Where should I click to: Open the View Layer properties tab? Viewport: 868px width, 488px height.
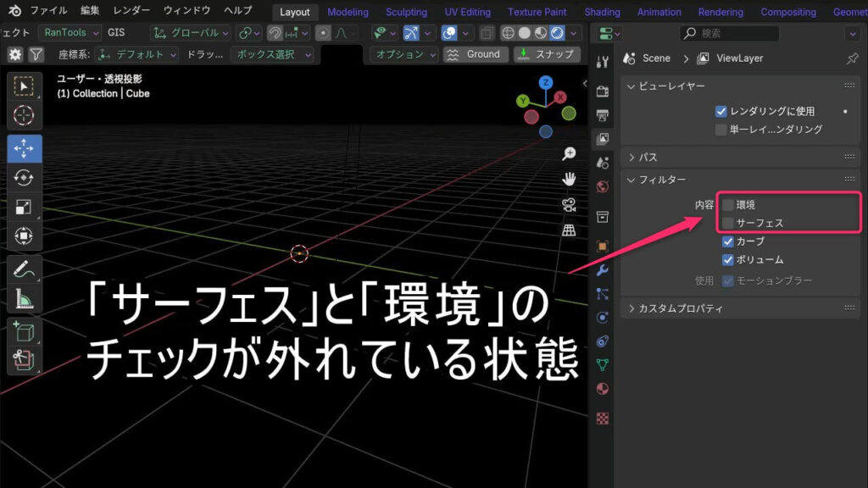point(603,138)
